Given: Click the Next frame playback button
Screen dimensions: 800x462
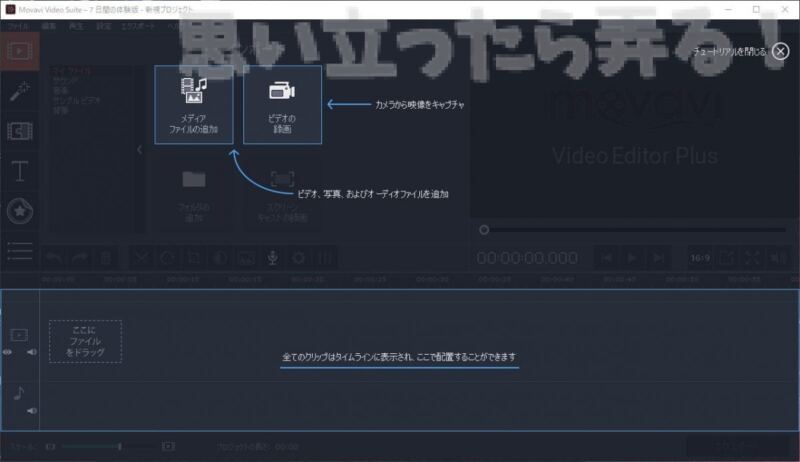Looking at the screenshot, I should tap(659, 258).
